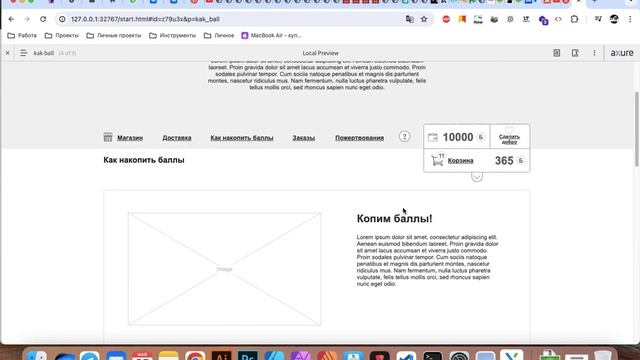This screenshot has height=360, width=640.
Task: Click the 365 cart total
Action: pos(504,160)
